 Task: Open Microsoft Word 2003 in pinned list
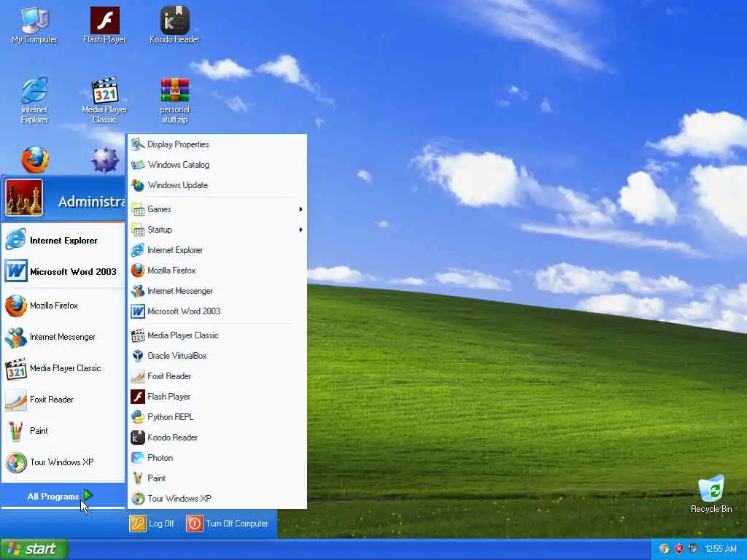click(x=63, y=271)
